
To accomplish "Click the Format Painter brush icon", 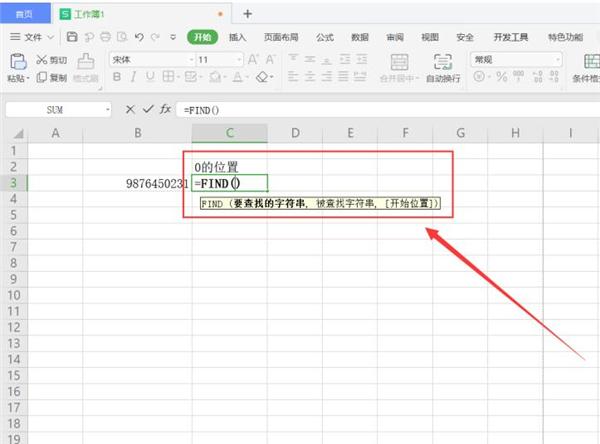I will [x=86, y=62].
